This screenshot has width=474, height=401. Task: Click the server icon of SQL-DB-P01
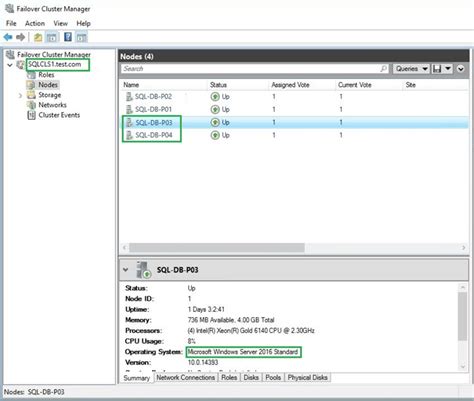129,109
